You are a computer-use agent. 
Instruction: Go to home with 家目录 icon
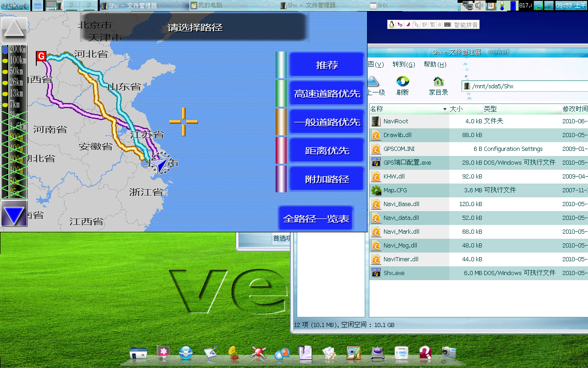[x=439, y=81]
